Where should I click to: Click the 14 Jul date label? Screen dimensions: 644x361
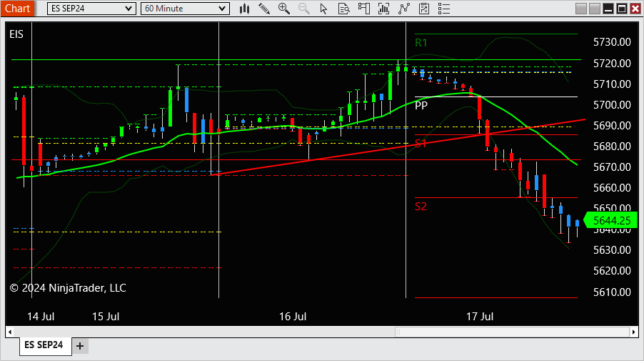point(41,317)
